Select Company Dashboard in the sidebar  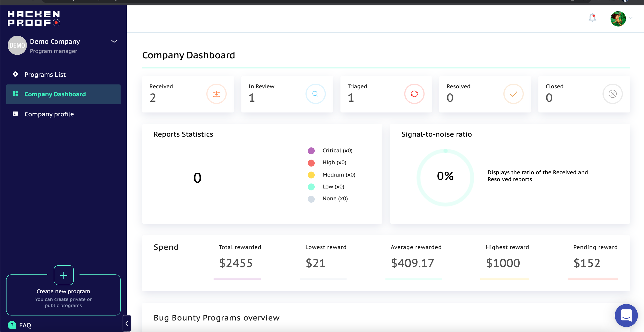click(55, 94)
